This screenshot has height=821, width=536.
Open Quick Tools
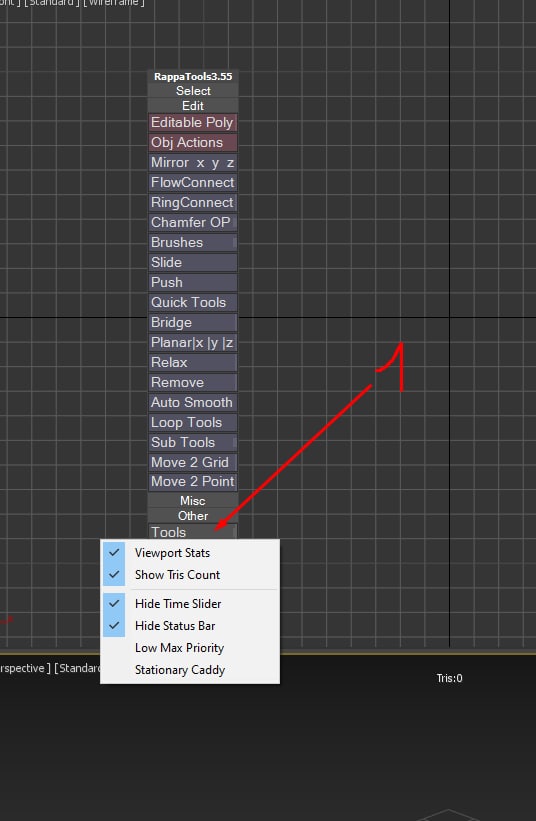(x=193, y=302)
